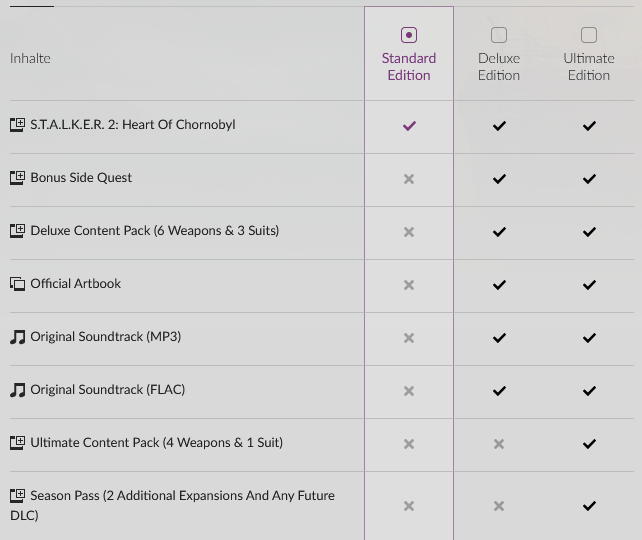The width and height of the screenshot is (642, 540).
Task: Click the Official Artbook gallery icon
Action: pyautogui.click(x=17, y=284)
